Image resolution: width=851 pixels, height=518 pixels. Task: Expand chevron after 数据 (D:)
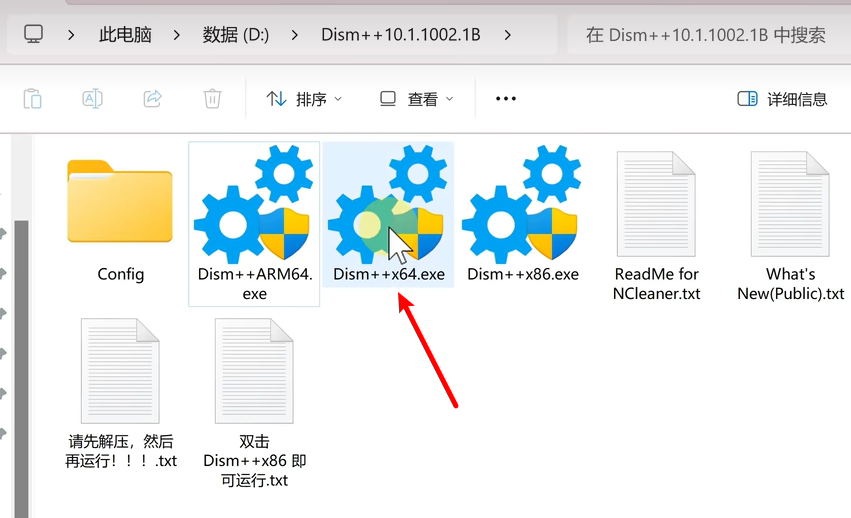click(295, 35)
